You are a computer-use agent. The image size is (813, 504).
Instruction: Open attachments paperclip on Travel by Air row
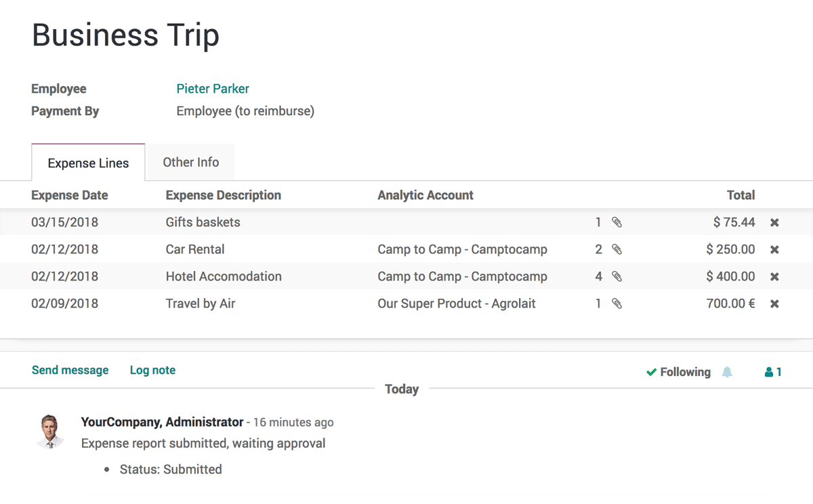[617, 303]
